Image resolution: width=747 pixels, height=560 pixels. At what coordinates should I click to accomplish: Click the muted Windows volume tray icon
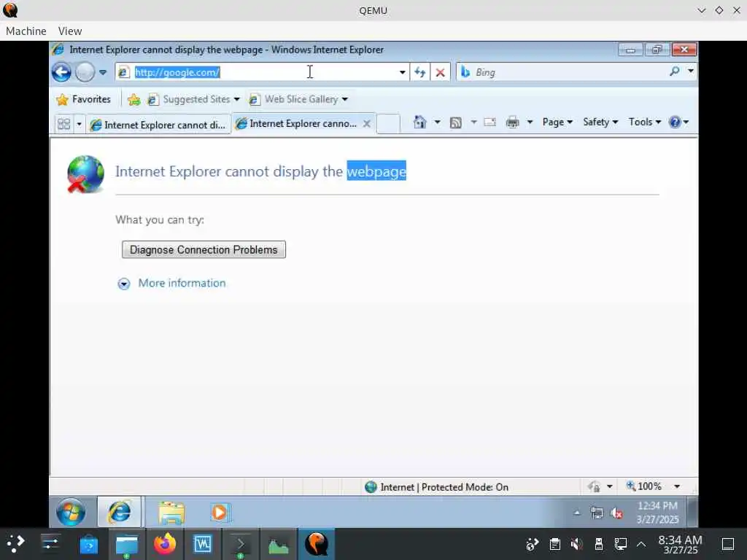[617, 513]
